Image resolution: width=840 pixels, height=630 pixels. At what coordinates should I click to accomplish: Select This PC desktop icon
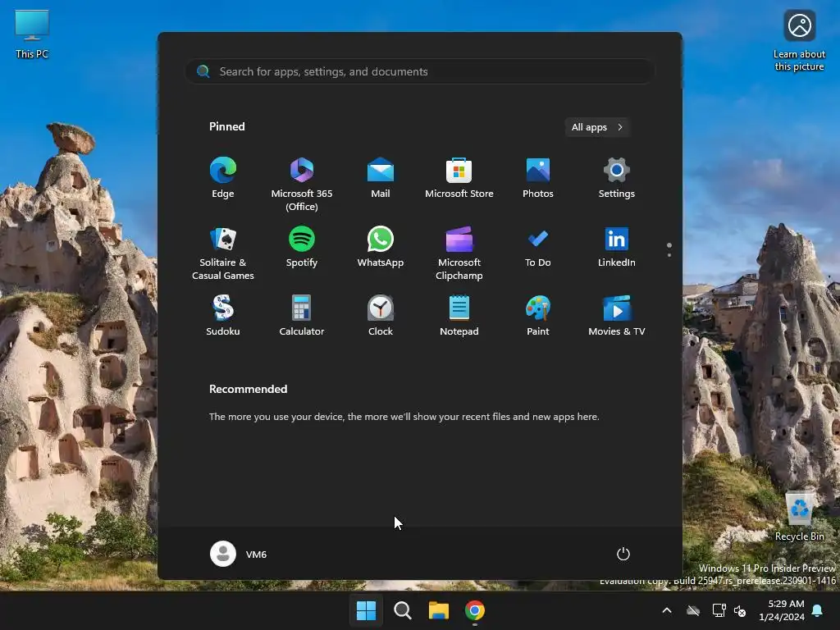click(x=32, y=34)
